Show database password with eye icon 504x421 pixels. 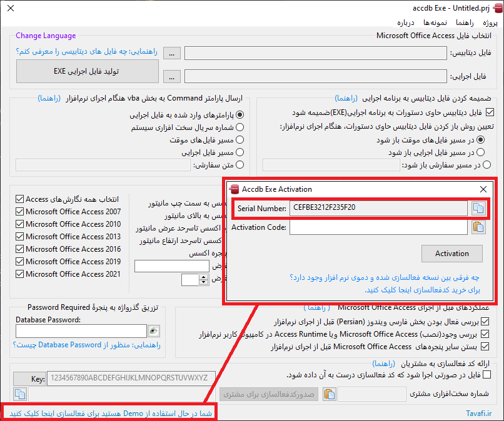pos(154,331)
